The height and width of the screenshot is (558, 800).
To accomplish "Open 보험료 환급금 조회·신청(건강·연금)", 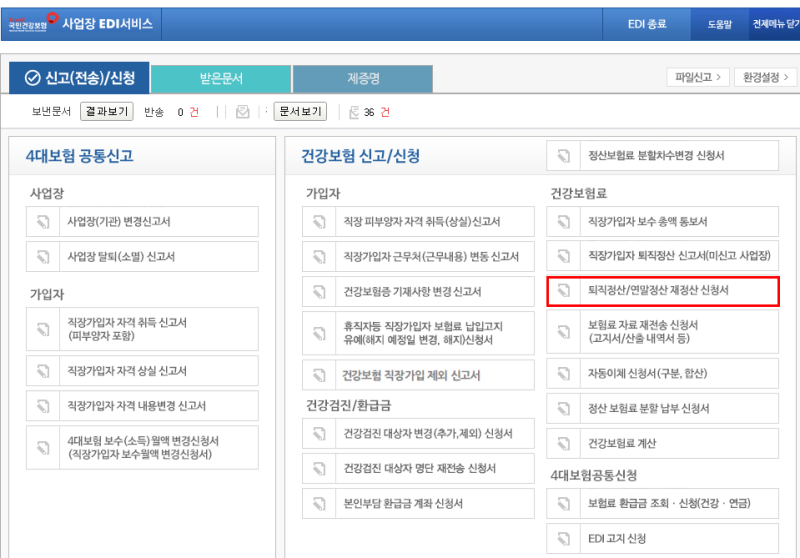I will coord(663,503).
